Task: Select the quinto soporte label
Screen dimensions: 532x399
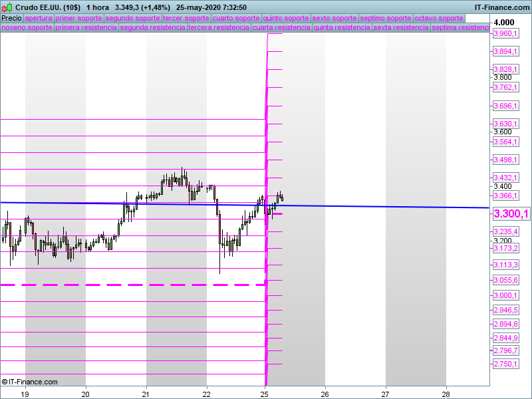Action: click(x=286, y=19)
